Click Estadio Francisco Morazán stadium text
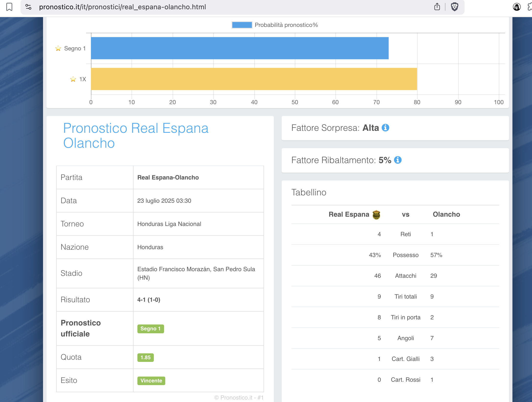Screen dimensions: 532x402 point(196,273)
